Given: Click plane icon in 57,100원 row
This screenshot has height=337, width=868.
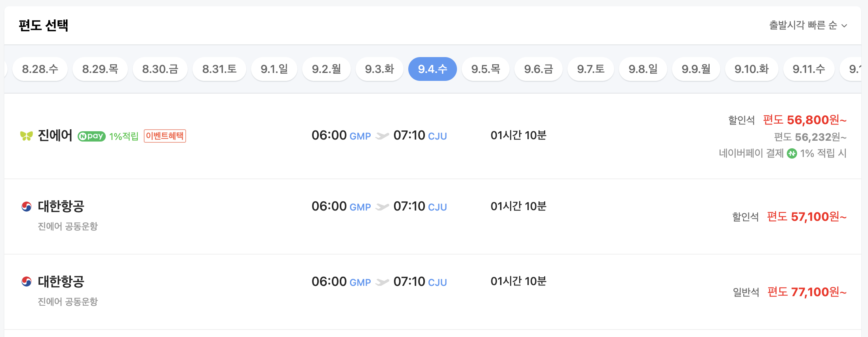Looking at the screenshot, I should click(x=382, y=207).
